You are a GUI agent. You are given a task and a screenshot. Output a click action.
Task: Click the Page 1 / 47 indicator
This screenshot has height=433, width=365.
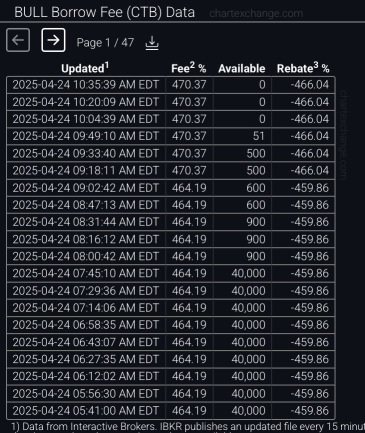pos(105,43)
